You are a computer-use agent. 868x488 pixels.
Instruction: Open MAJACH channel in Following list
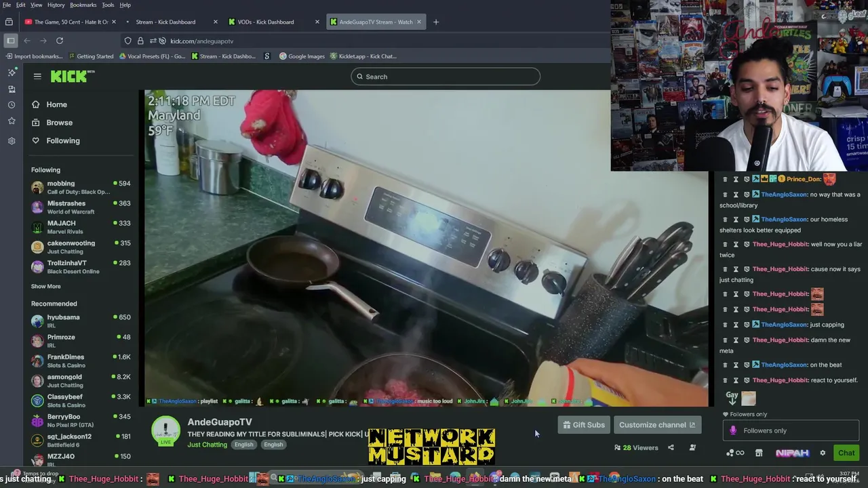pos(81,227)
